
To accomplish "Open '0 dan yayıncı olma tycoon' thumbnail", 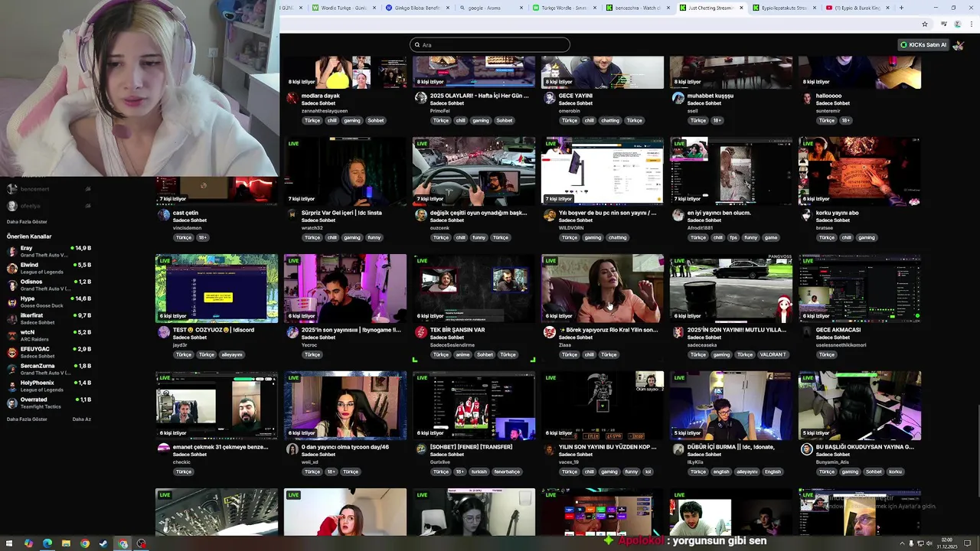I will (x=345, y=406).
